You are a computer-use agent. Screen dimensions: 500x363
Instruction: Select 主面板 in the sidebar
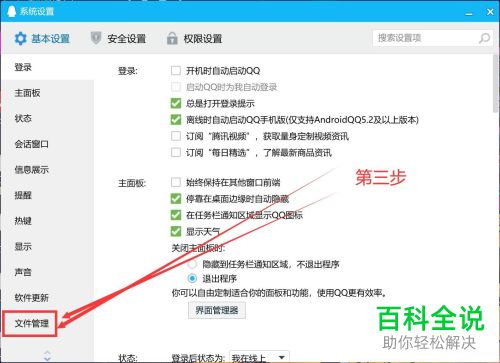coord(47,93)
